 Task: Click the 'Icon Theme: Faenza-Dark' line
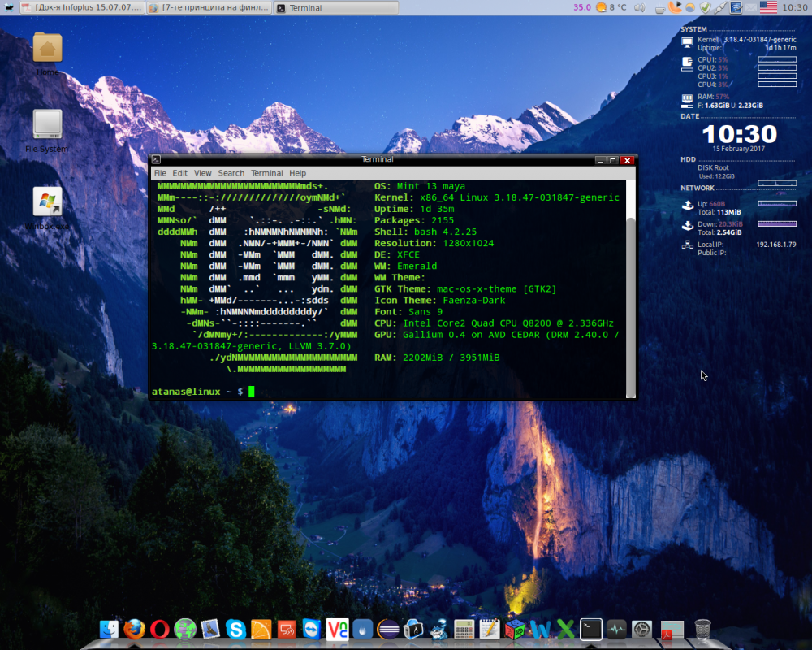click(x=439, y=300)
